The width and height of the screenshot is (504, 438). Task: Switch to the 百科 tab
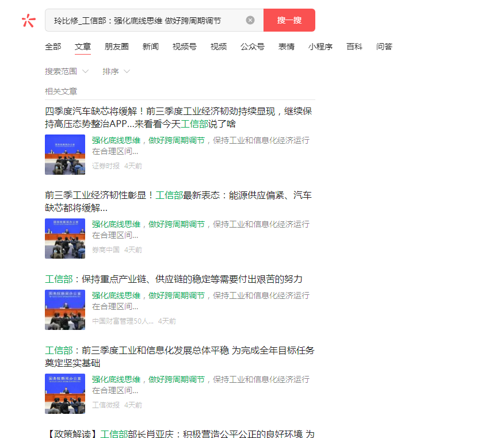click(354, 47)
